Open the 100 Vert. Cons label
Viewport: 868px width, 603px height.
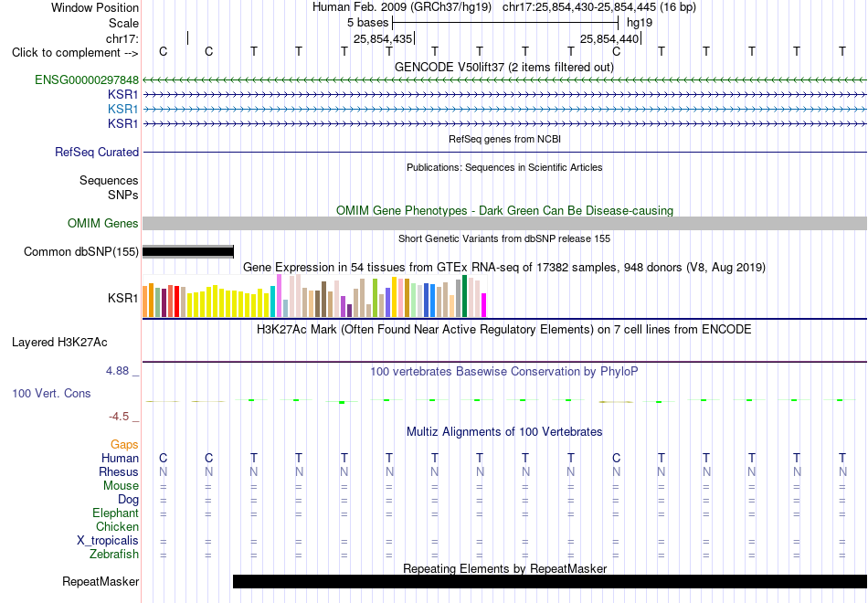tap(51, 393)
